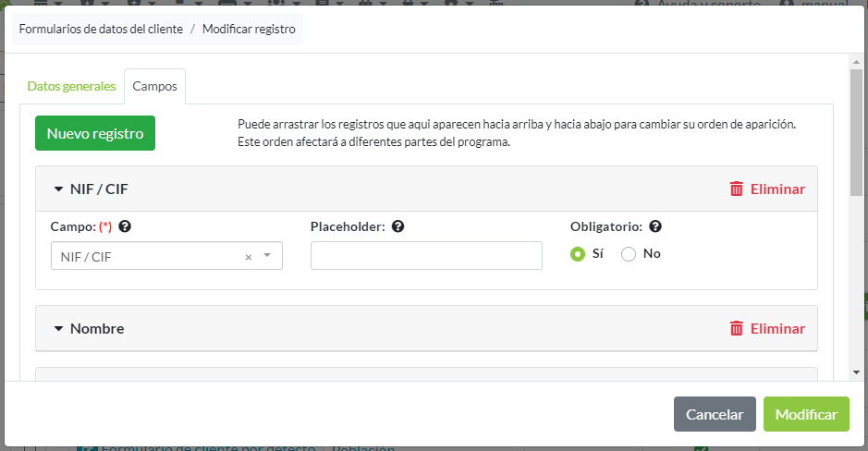Select the Campos tab
Viewport: 868px width, 451px height.
[x=155, y=86]
